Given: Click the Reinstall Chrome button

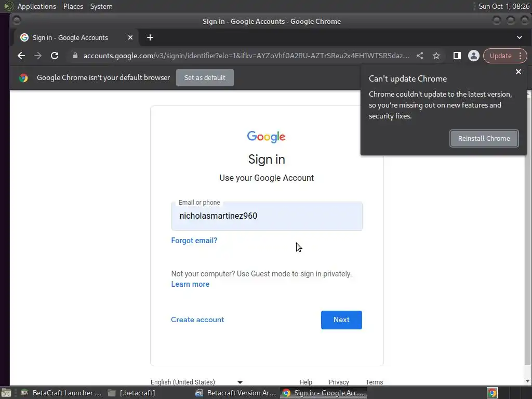Looking at the screenshot, I should 484,138.
